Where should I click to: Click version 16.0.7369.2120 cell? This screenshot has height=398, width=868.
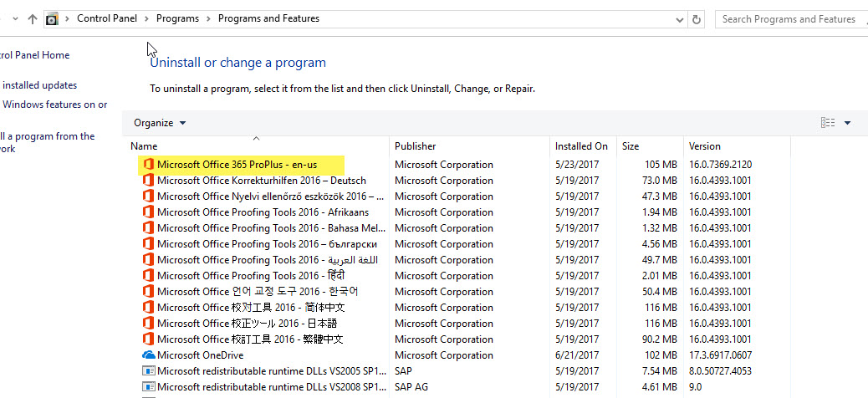click(720, 165)
